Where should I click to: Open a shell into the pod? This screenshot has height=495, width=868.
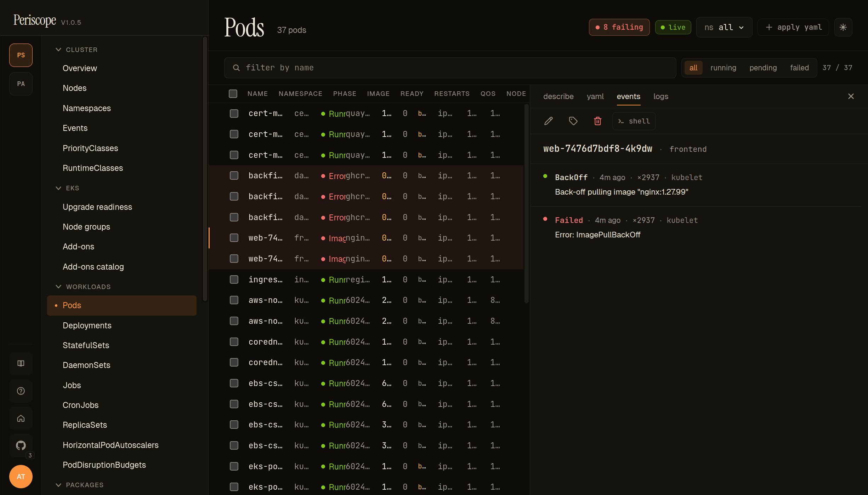pyautogui.click(x=634, y=121)
